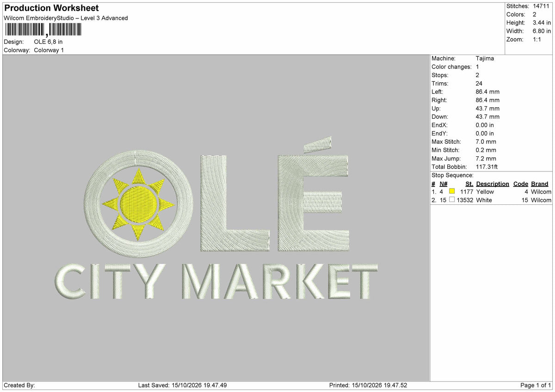The width and height of the screenshot is (555, 392).
Task: Click the 'Code' column header
Action: click(x=521, y=184)
